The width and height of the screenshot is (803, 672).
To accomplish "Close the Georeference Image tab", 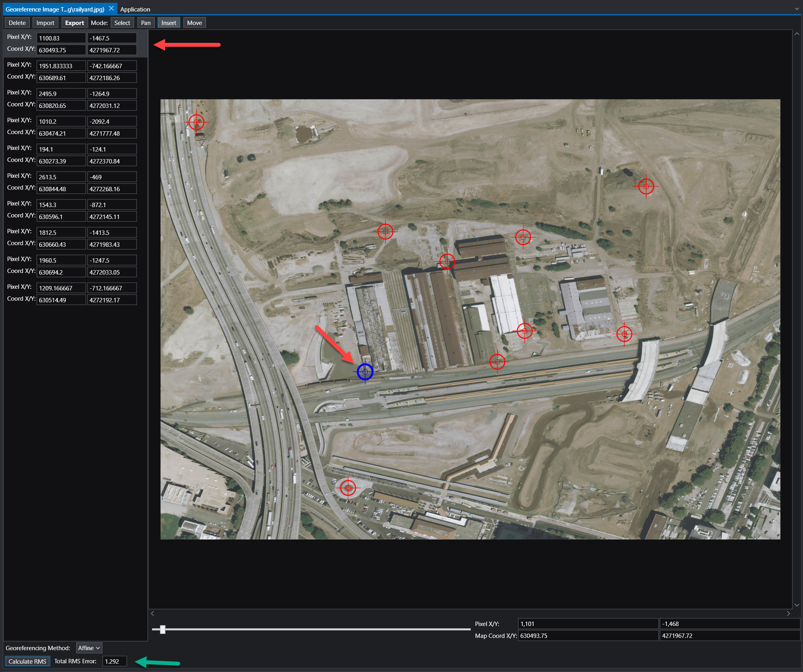I will [x=112, y=9].
